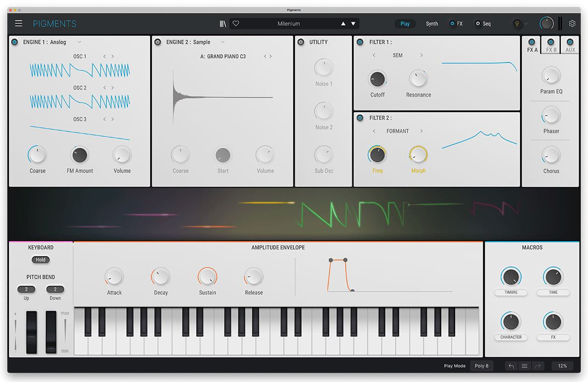
Task: Favorite the Milenium preset with heart icon
Action: click(236, 23)
